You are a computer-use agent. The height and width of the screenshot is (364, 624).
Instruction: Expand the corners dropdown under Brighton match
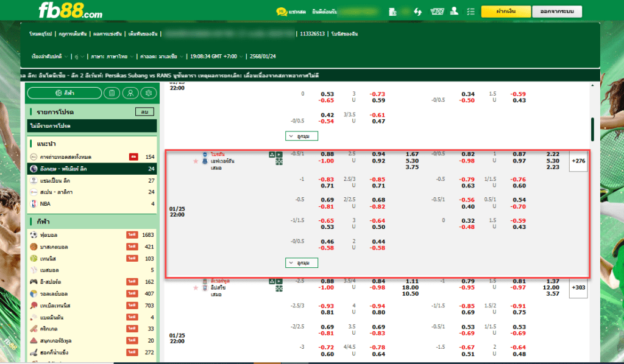point(301,263)
